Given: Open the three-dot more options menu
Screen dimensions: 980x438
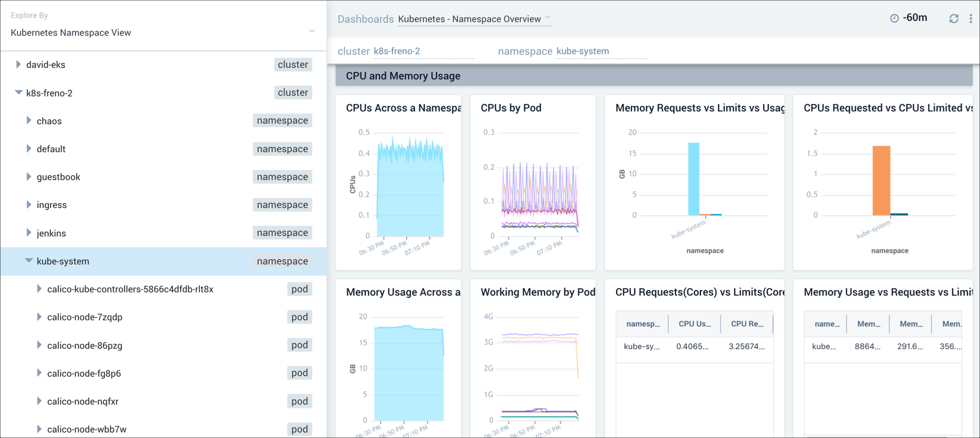Looking at the screenshot, I should (970, 18).
